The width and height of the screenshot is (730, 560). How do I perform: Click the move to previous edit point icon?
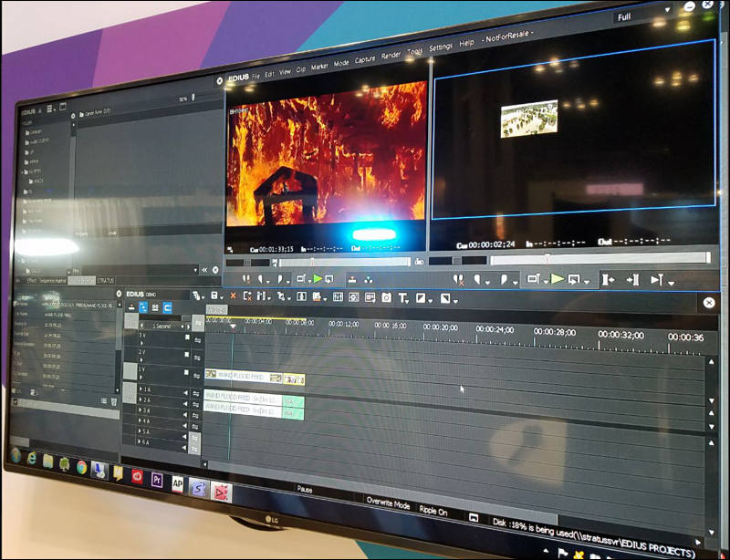[608, 279]
